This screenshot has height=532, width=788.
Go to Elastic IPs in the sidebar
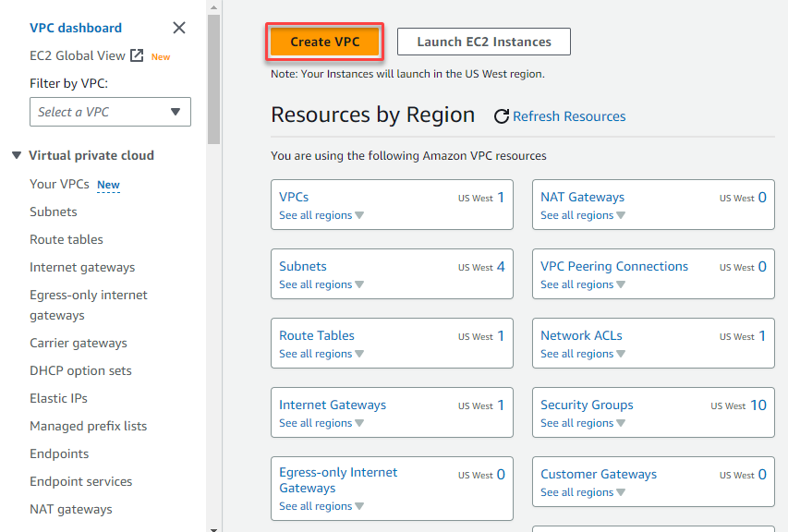coord(58,398)
